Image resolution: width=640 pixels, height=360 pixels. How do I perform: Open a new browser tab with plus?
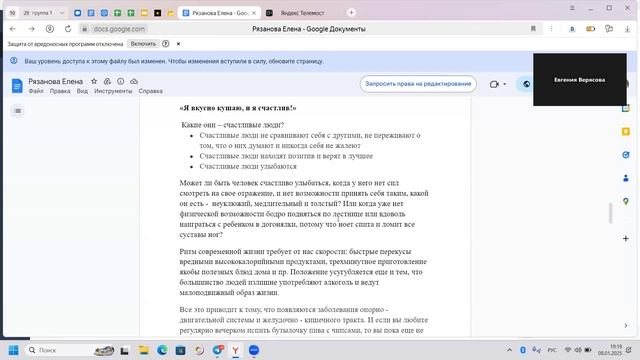tap(351, 13)
